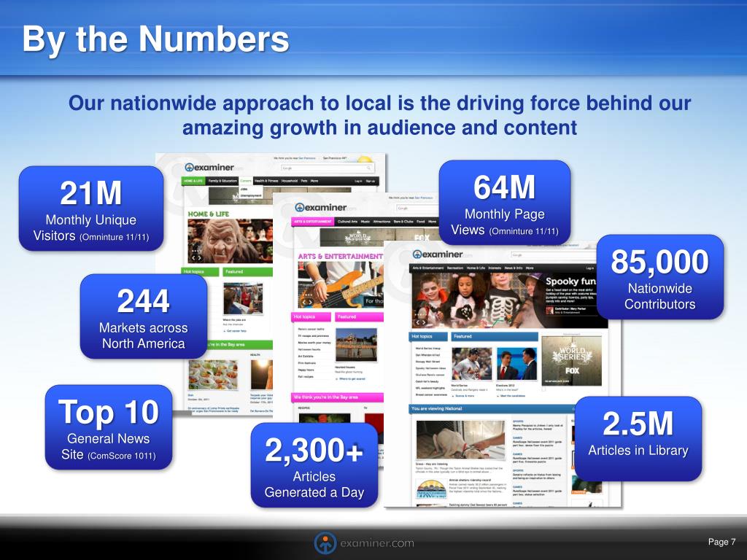
Task: Click the examiner.com logo in the slide footer
Action: point(364,542)
